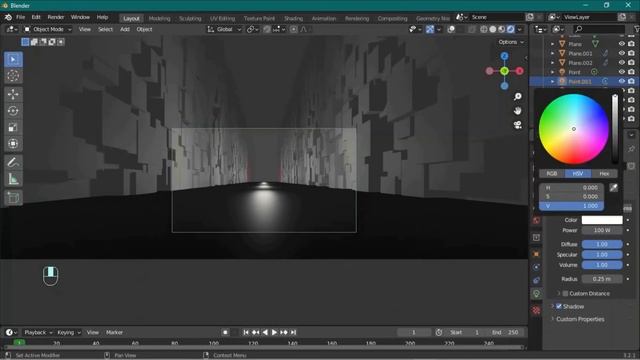Click the white light Color swatch
The height and width of the screenshot is (360, 640).
(x=602, y=220)
